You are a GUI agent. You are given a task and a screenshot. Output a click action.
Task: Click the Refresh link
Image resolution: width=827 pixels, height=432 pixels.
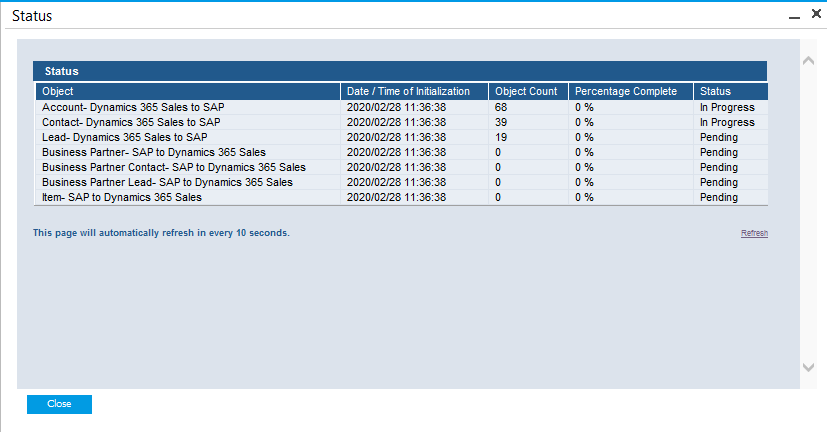point(754,233)
